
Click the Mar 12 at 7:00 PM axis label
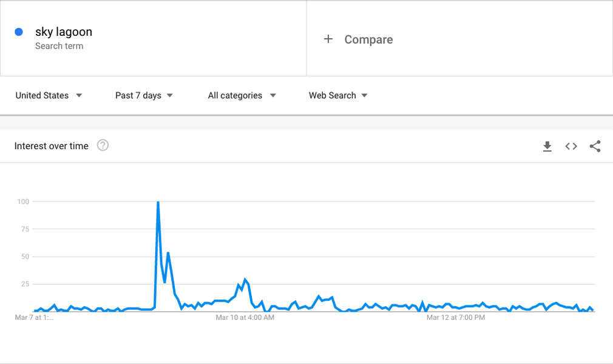(x=456, y=317)
